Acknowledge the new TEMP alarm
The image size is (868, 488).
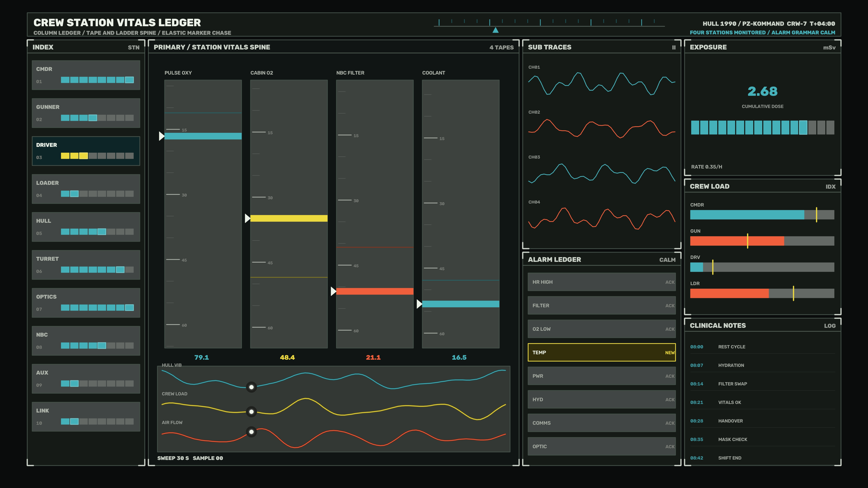click(670, 353)
